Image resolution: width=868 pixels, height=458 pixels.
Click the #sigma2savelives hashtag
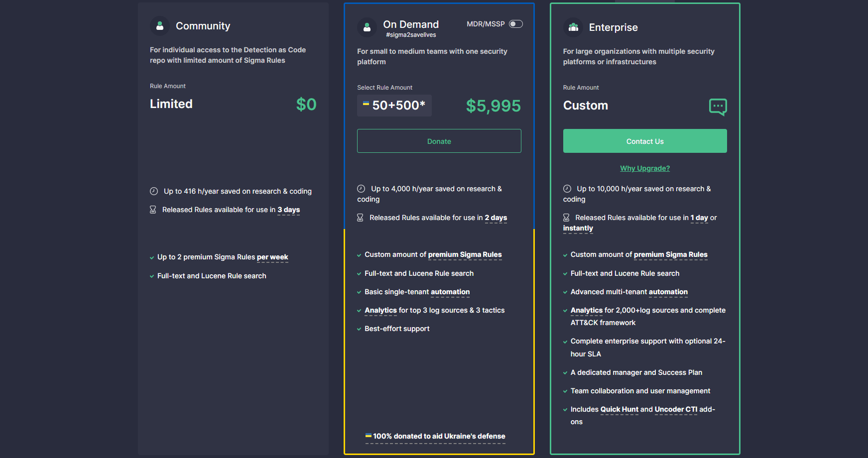click(x=411, y=35)
